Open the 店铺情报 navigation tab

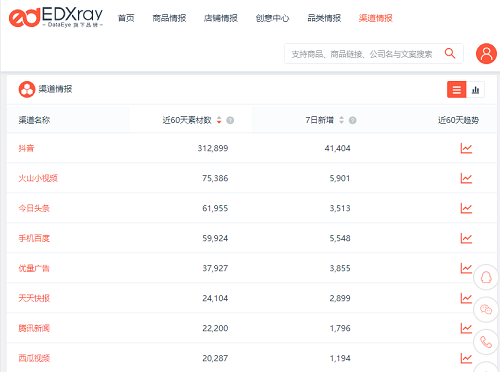pyautogui.click(x=221, y=18)
